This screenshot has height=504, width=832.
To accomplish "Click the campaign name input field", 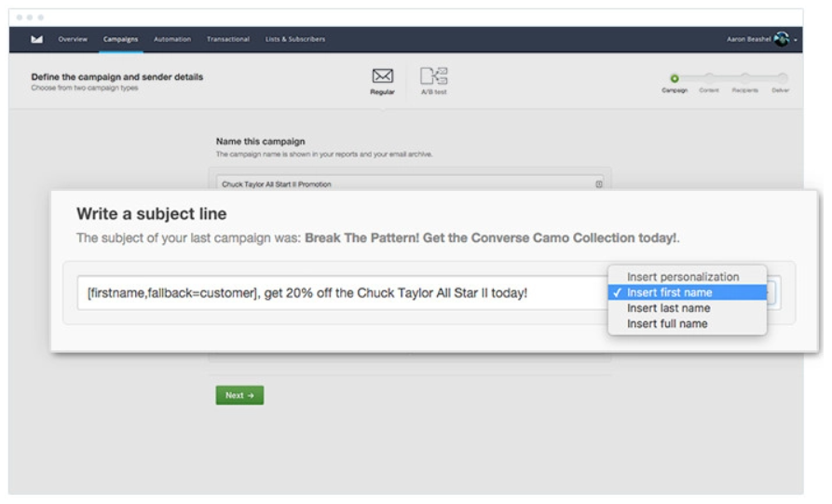I will pos(410,184).
